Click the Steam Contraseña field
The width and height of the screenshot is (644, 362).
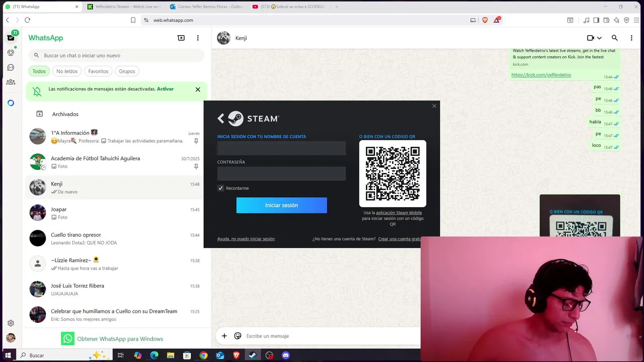281,173
